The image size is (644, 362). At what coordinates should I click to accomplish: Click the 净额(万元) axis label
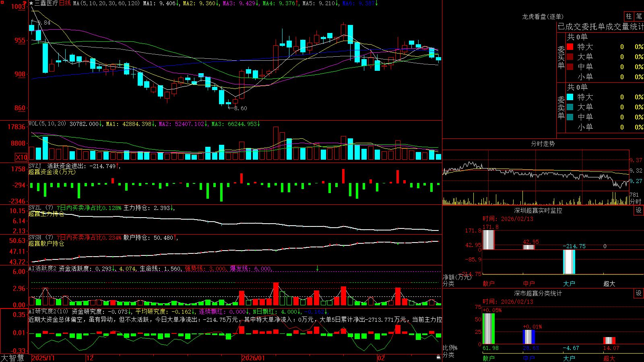click(x=457, y=277)
